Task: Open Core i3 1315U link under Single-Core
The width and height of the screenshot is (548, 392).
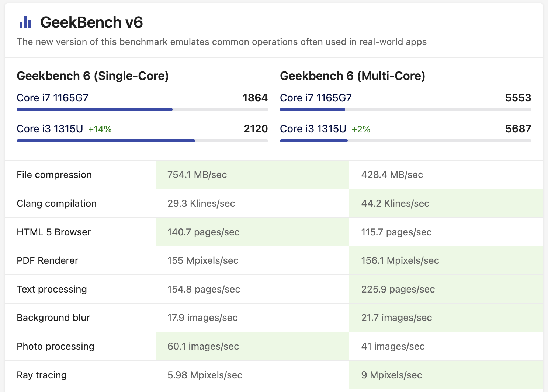Action: coord(50,129)
